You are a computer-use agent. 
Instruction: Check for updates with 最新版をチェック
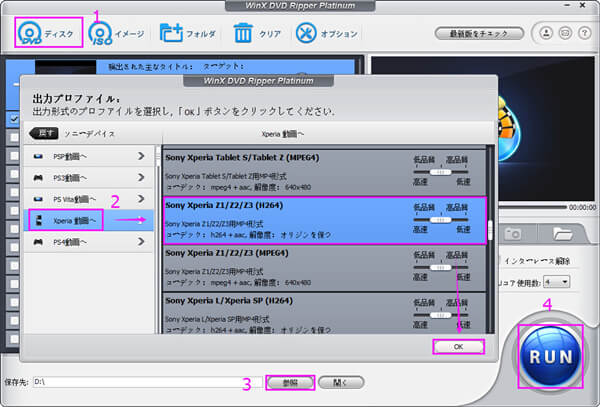(479, 34)
